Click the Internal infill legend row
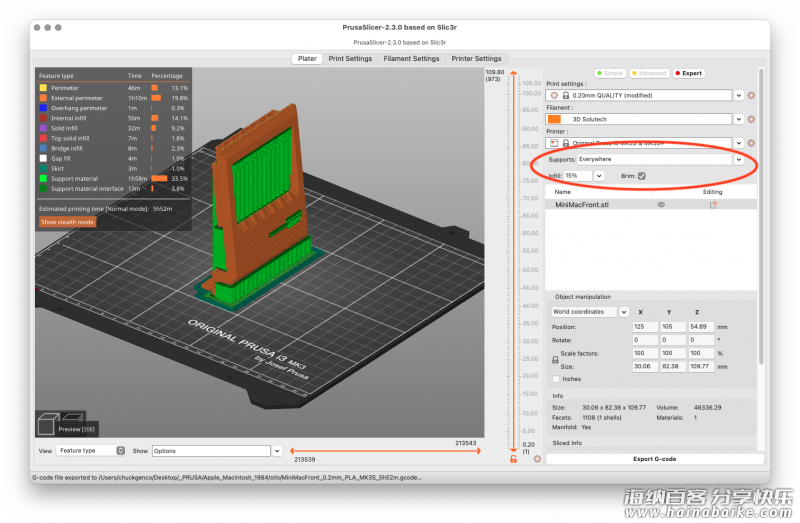Screen dimensions: 800x523 (x=113, y=118)
